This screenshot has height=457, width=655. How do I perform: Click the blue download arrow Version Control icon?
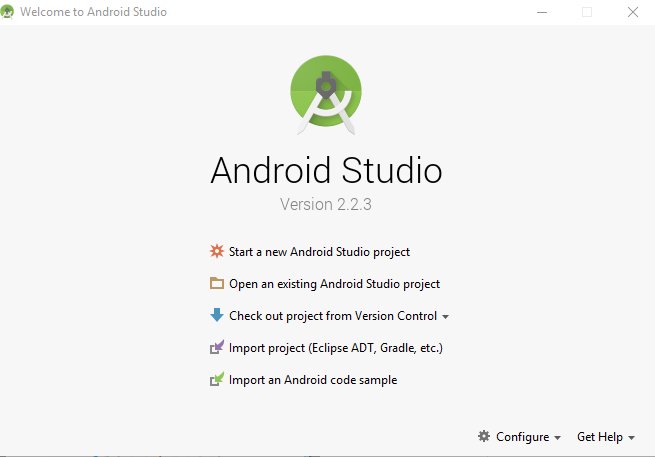point(217,315)
